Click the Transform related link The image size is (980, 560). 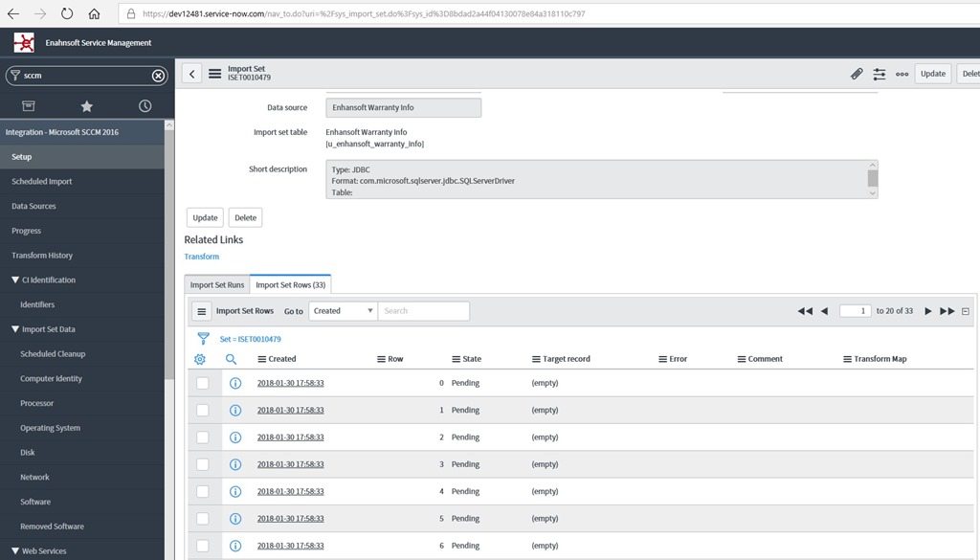click(x=202, y=257)
